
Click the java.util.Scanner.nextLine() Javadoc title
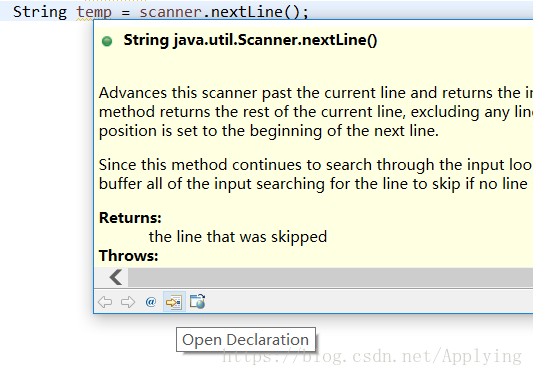point(250,40)
